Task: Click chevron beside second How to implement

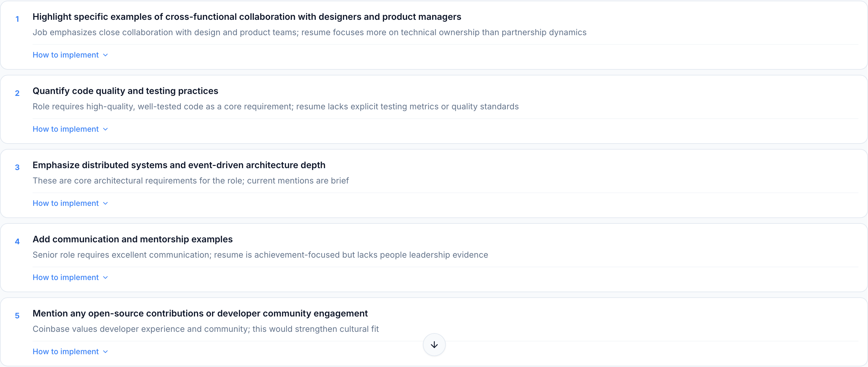Action: [x=105, y=129]
